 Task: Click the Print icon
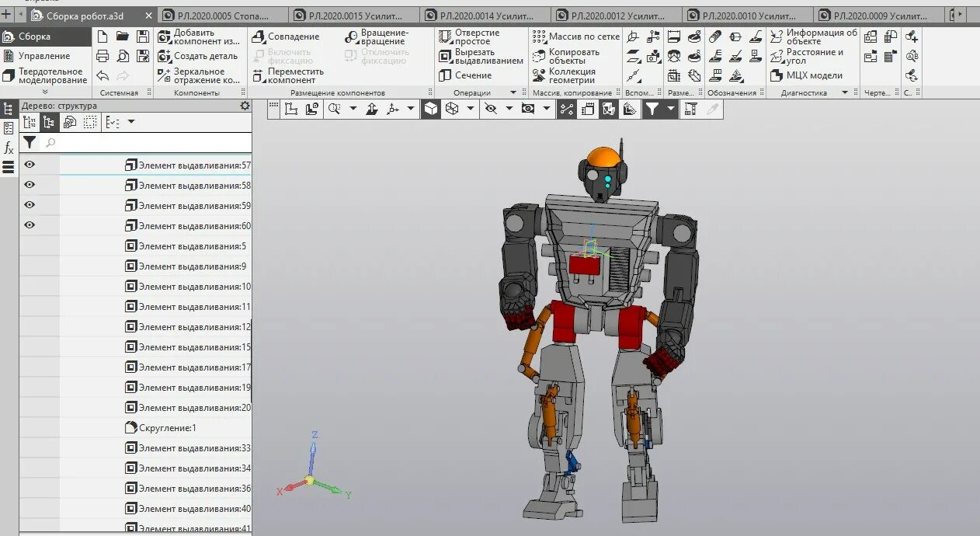point(103,56)
